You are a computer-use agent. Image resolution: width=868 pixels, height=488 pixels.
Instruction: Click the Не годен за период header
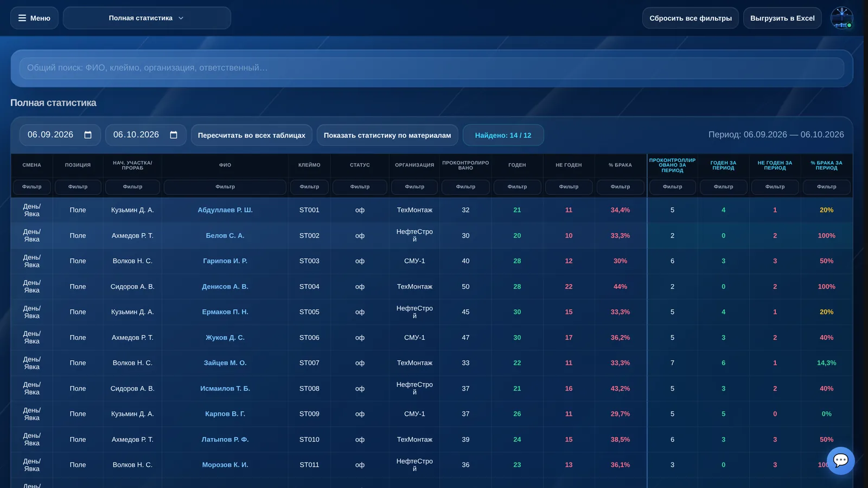(775, 165)
